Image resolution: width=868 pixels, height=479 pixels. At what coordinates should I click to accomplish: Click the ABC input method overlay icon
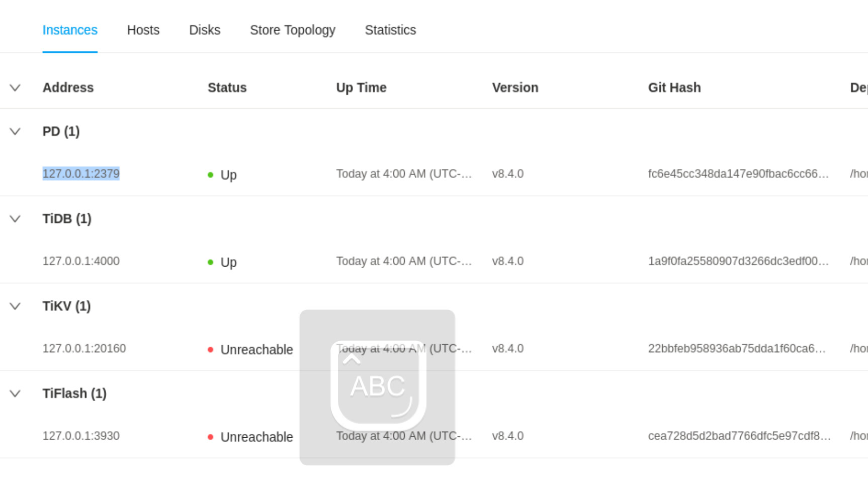pos(378,386)
